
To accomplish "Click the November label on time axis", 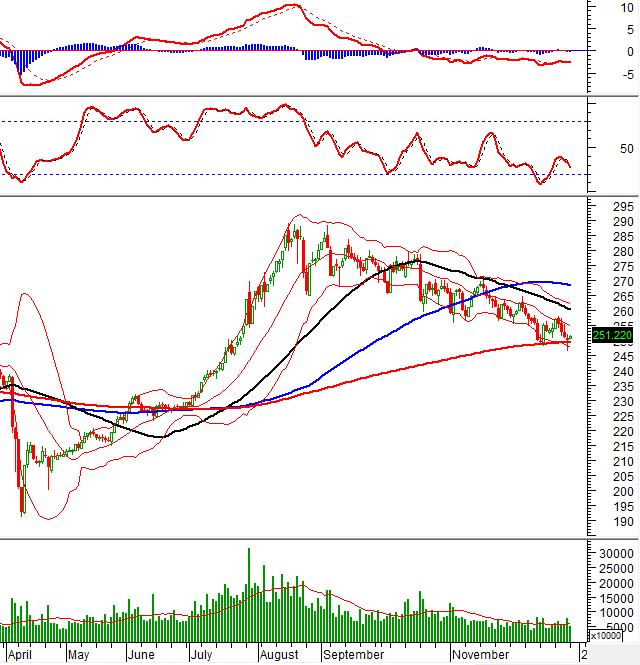I will point(482,656).
